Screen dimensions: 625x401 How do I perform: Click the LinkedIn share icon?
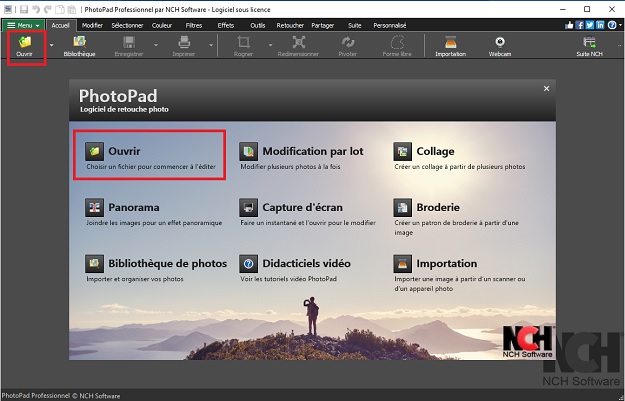pyautogui.click(x=600, y=25)
